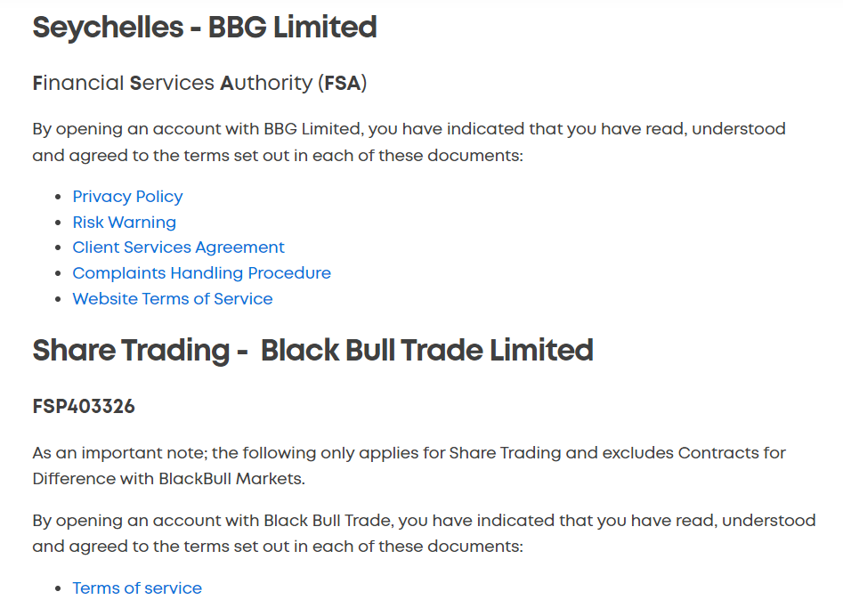Image resolution: width=843 pixels, height=616 pixels.
Task: Click the Seychelles - BBG Limited heading
Action: (205, 28)
